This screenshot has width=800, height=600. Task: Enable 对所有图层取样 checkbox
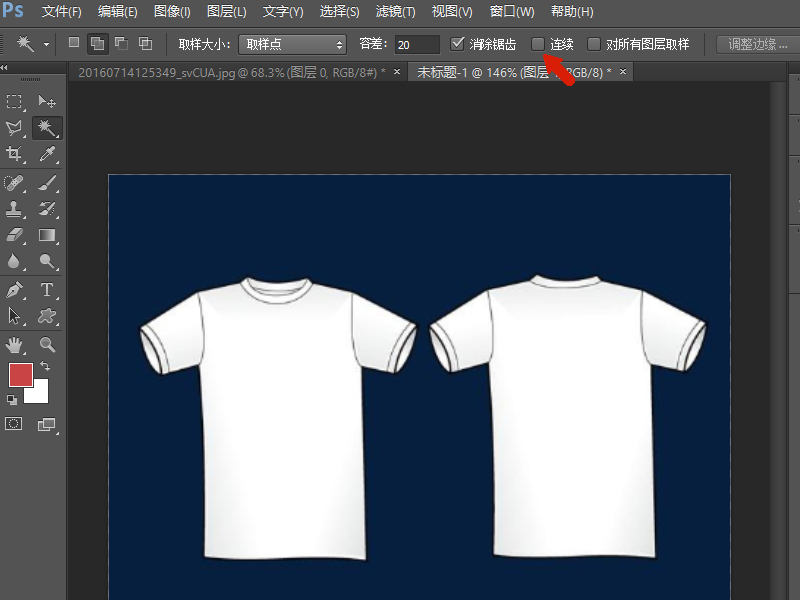pyautogui.click(x=594, y=44)
